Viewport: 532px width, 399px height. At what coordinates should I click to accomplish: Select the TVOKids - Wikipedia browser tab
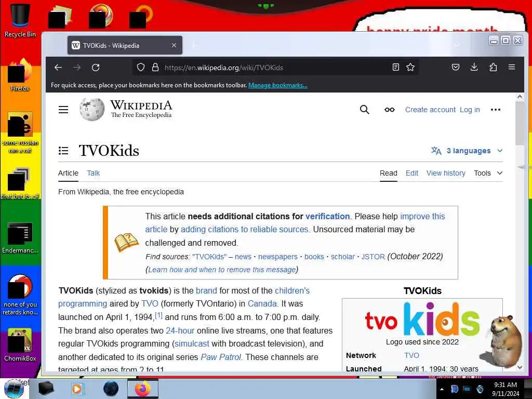pyautogui.click(x=125, y=45)
